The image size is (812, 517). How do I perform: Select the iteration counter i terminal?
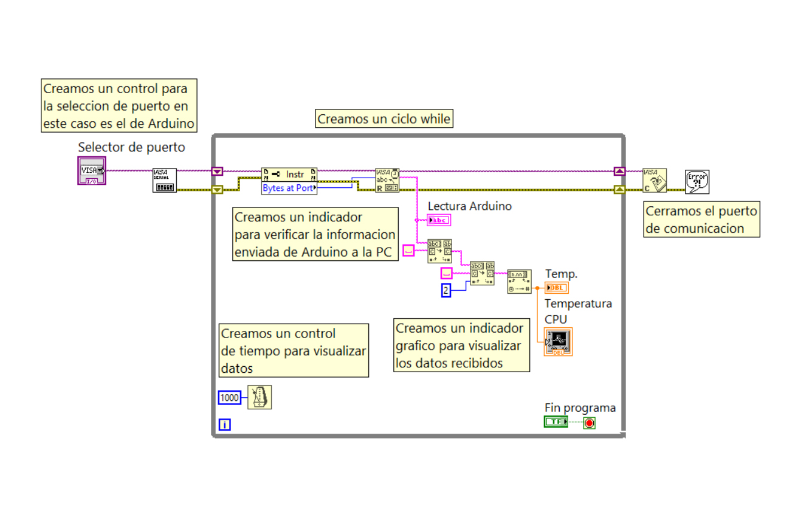224,424
